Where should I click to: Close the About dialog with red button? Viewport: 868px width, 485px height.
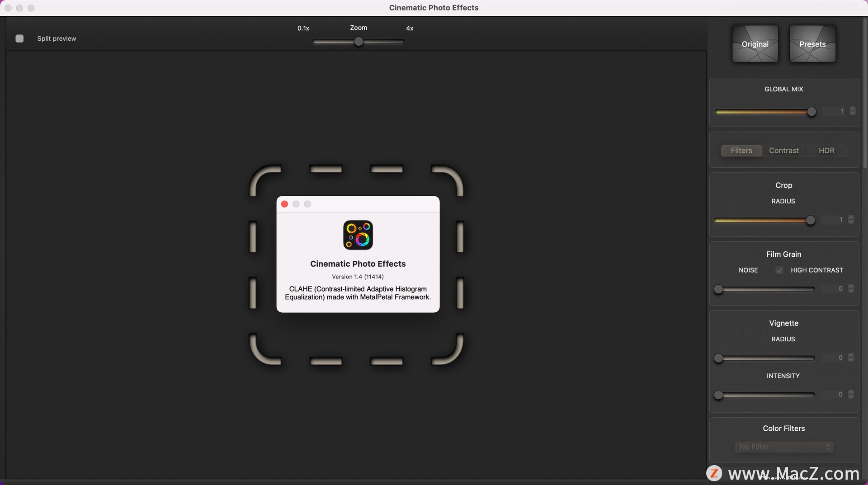coord(284,204)
